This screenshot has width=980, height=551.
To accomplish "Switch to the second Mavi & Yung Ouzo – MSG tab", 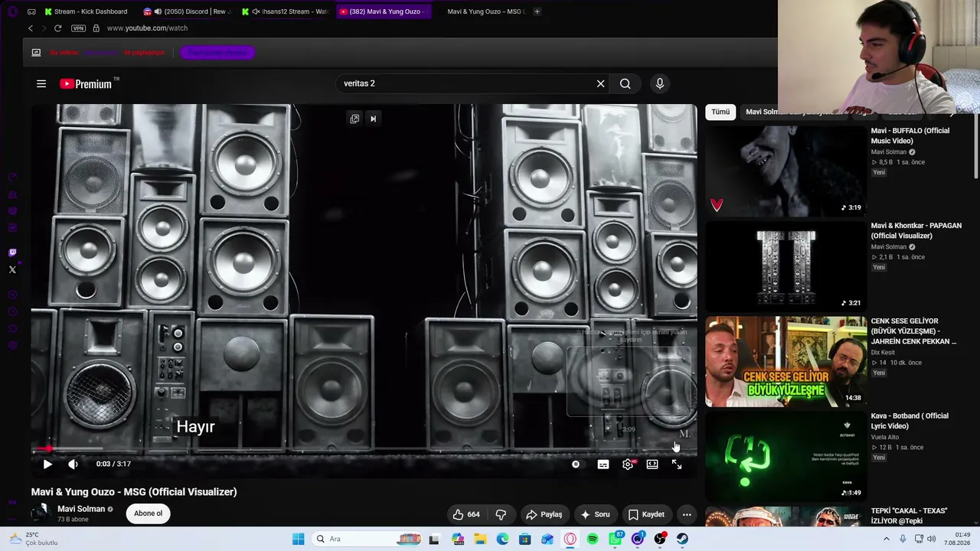I will click(484, 11).
